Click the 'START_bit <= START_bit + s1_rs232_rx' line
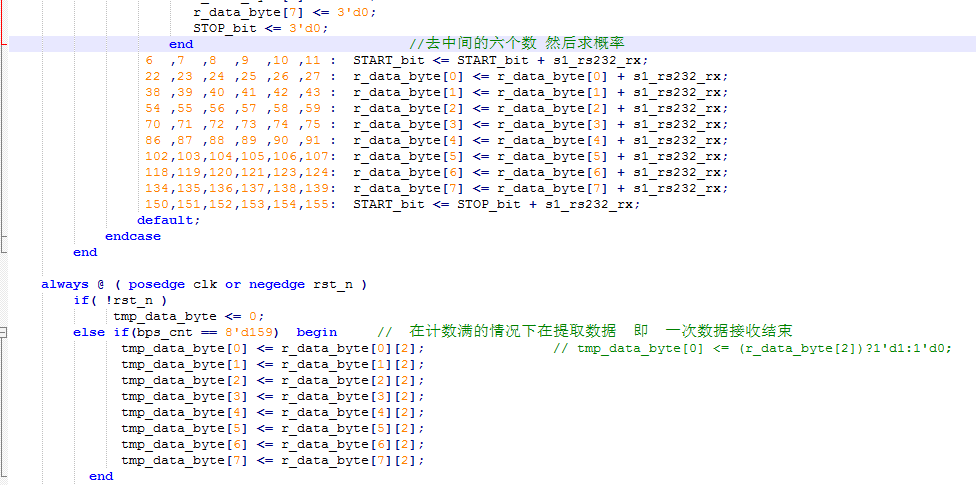The image size is (976, 485). [x=501, y=60]
